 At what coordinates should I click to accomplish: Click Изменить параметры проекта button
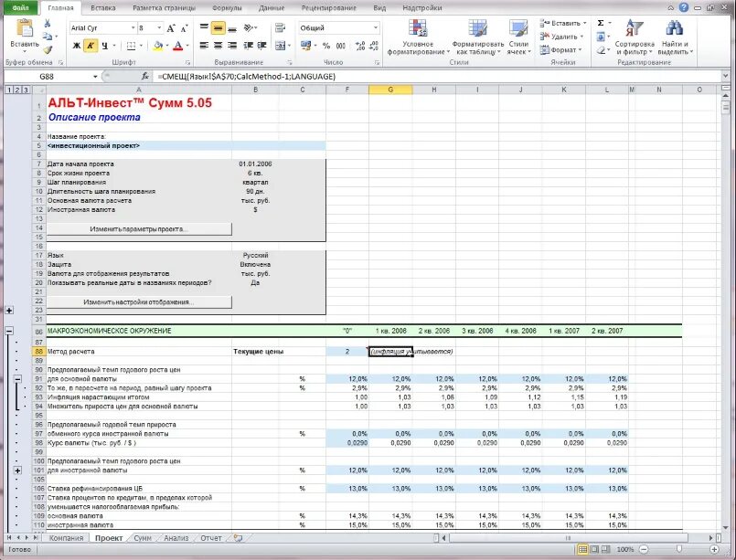[139, 229]
